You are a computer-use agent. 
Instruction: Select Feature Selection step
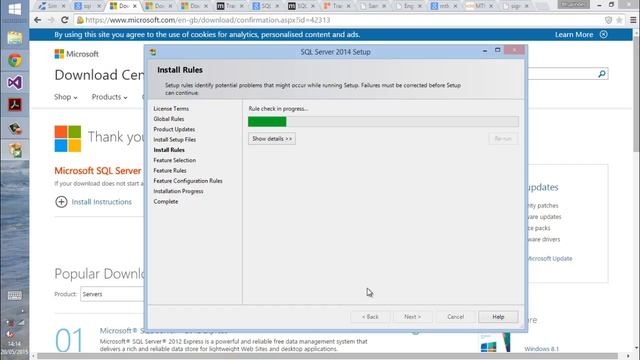click(x=175, y=160)
